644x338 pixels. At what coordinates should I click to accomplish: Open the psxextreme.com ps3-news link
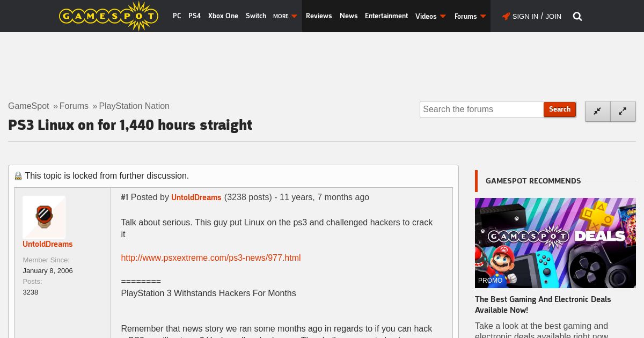coord(211,258)
